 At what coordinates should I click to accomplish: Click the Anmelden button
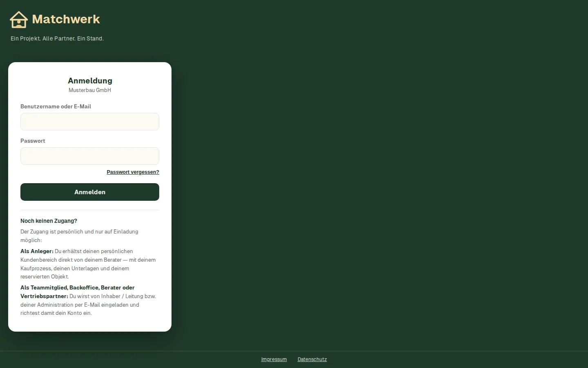[90, 192]
